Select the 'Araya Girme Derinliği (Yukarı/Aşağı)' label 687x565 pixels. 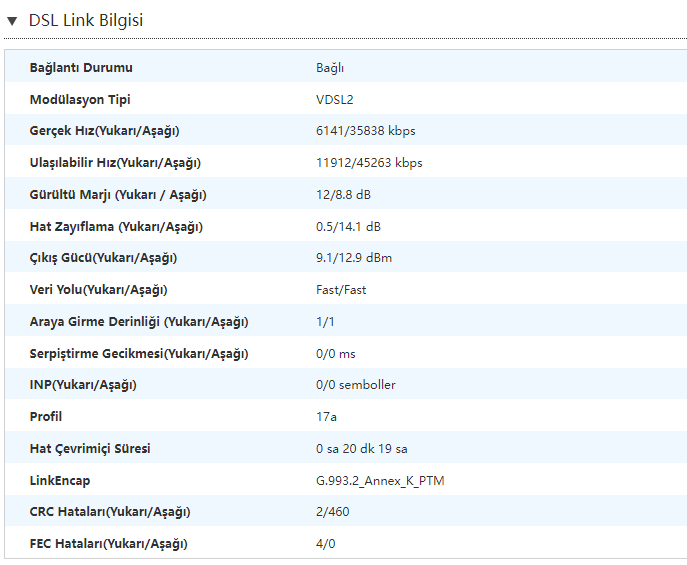tap(139, 322)
